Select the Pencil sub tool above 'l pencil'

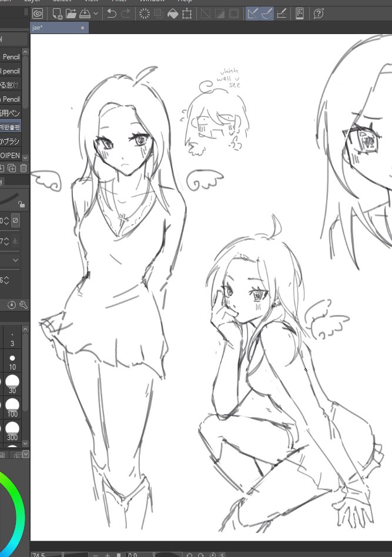point(11,57)
